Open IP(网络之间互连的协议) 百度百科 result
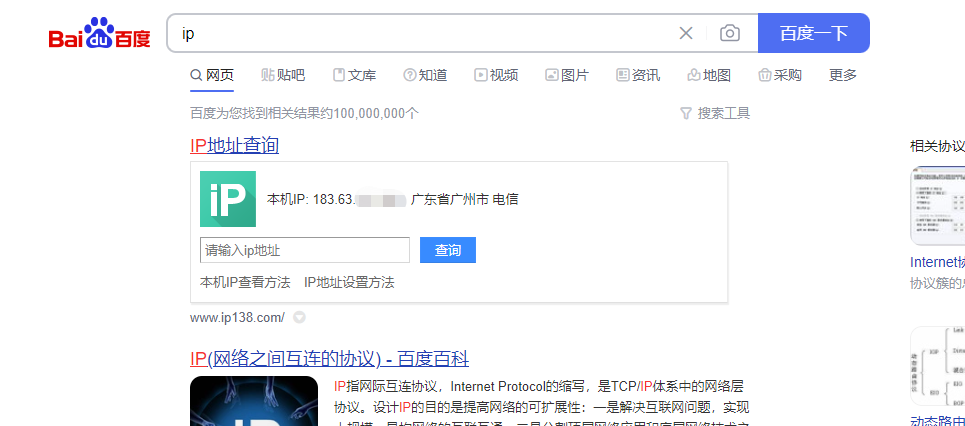This screenshot has width=965, height=426. pos(329,358)
